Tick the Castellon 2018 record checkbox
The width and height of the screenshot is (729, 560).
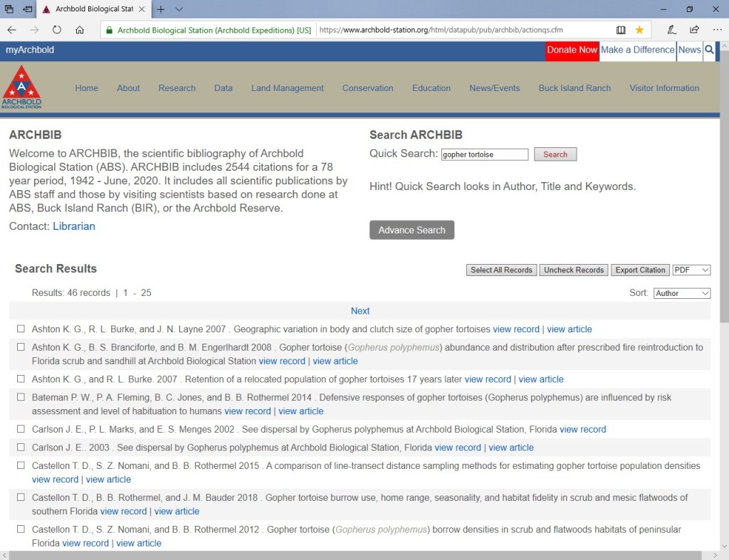[21, 497]
